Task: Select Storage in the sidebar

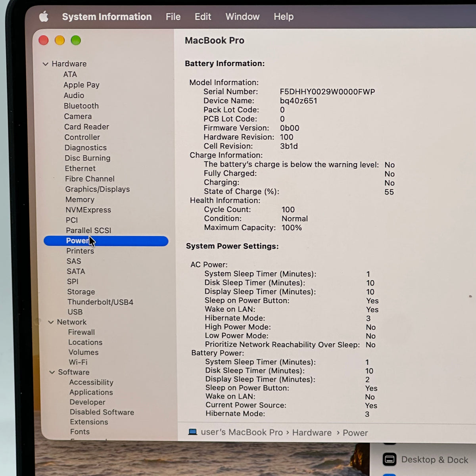Action: tap(81, 292)
